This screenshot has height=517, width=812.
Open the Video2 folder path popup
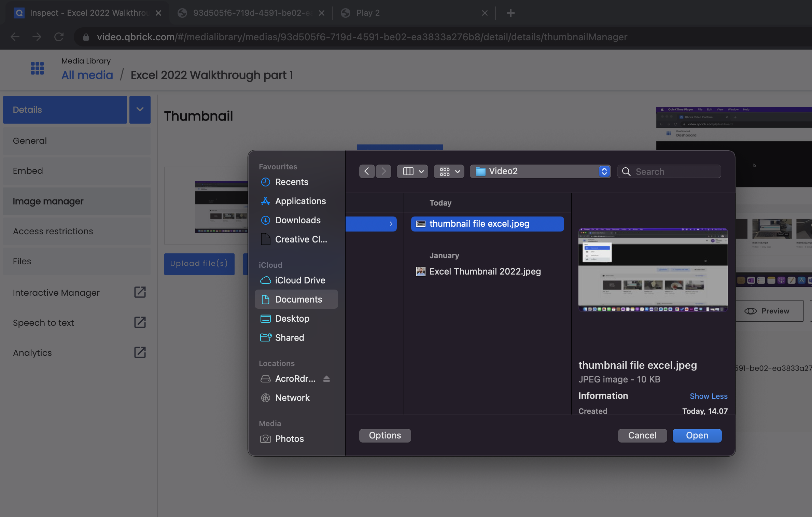pos(540,171)
